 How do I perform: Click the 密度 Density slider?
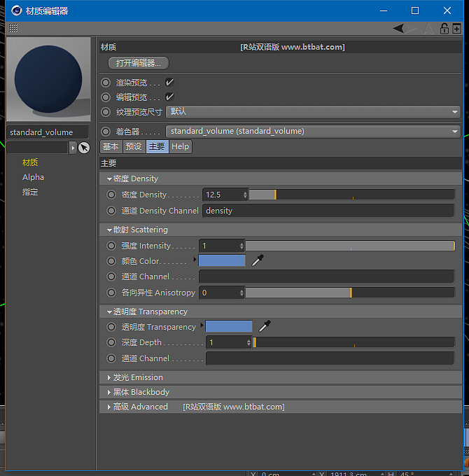pos(352,195)
